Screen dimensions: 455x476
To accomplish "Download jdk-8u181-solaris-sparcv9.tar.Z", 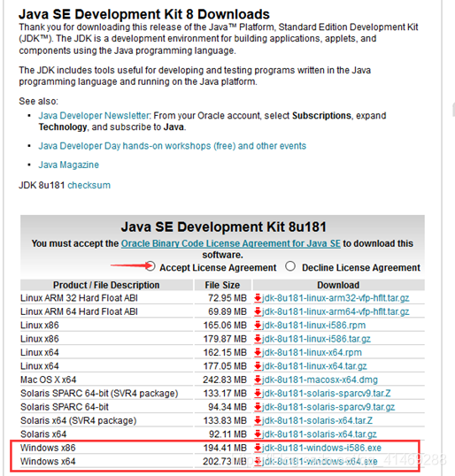I will [x=327, y=394].
